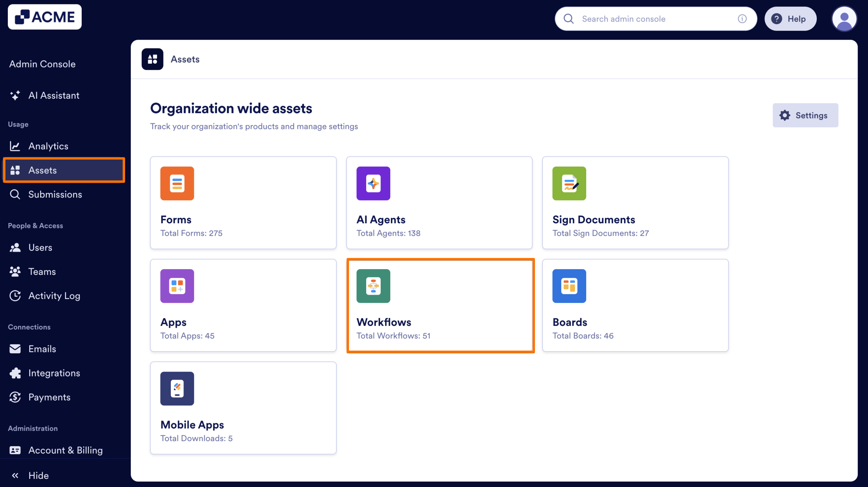Open the Workflows card icon
868x487 pixels.
tap(373, 286)
